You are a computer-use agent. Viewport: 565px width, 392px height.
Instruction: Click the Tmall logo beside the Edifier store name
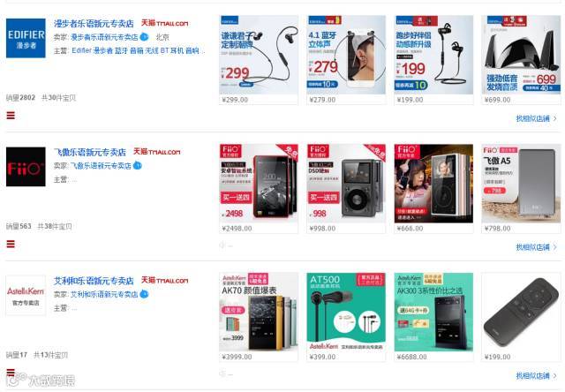165,24
